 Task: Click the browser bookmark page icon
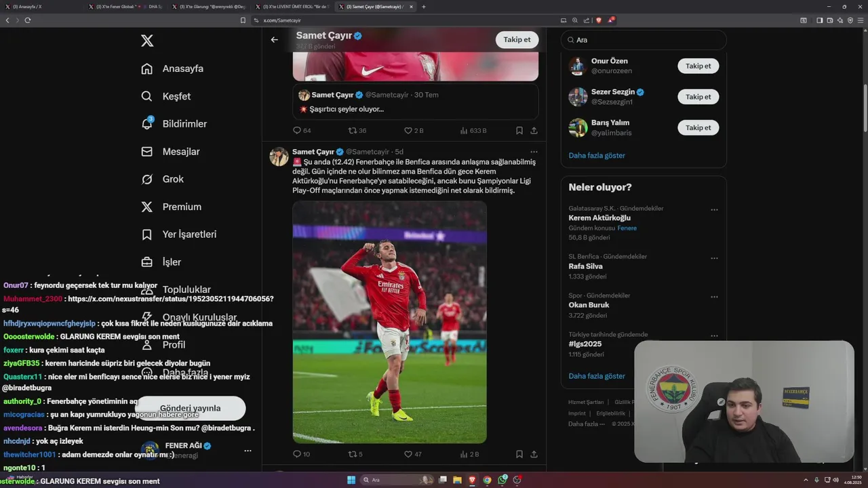tap(243, 20)
